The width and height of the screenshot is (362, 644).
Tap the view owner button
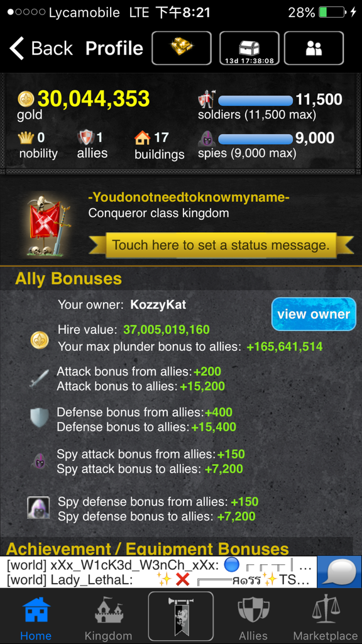point(314,314)
